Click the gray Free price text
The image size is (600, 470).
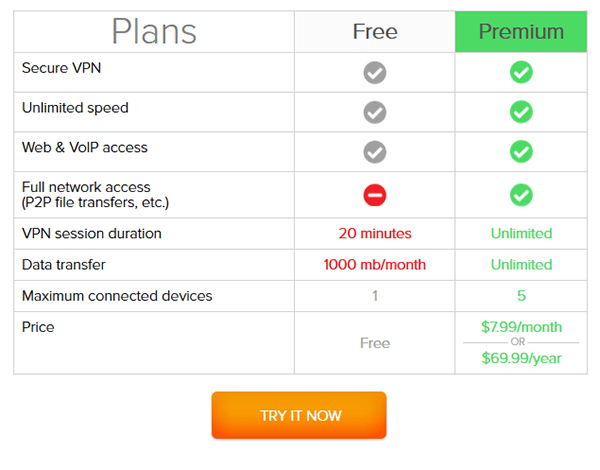click(375, 343)
